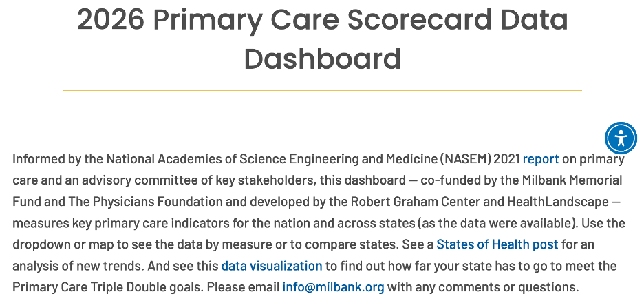Open the accessibility options icon

click(x=621, y=138)
